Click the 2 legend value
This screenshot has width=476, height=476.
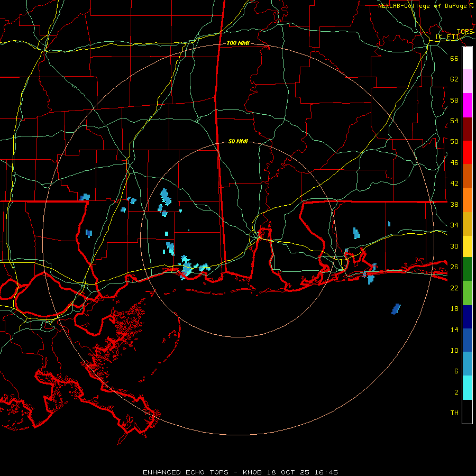456,392
